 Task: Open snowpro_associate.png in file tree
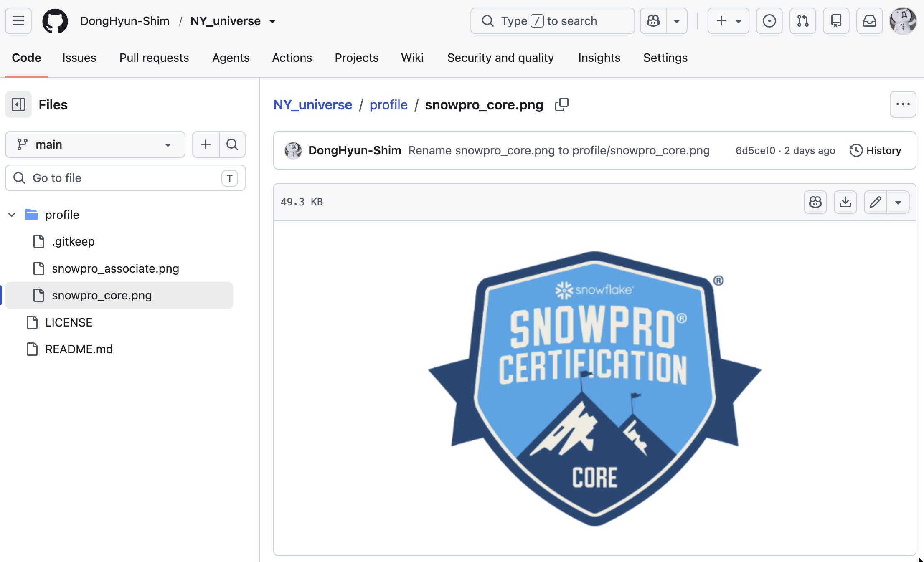115,268
